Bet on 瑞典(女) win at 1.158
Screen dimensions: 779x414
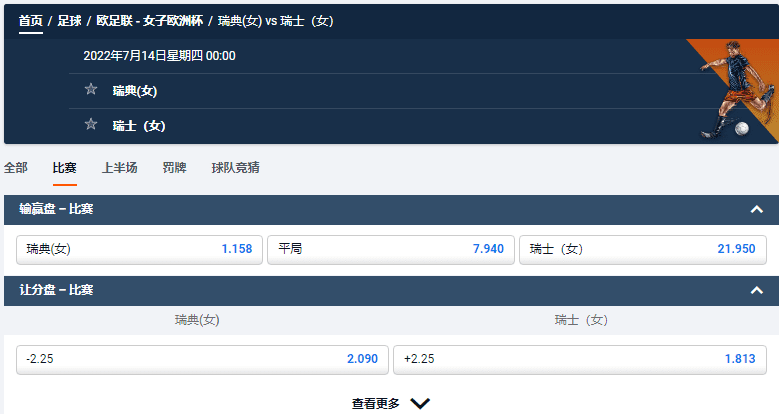point(139,249)
